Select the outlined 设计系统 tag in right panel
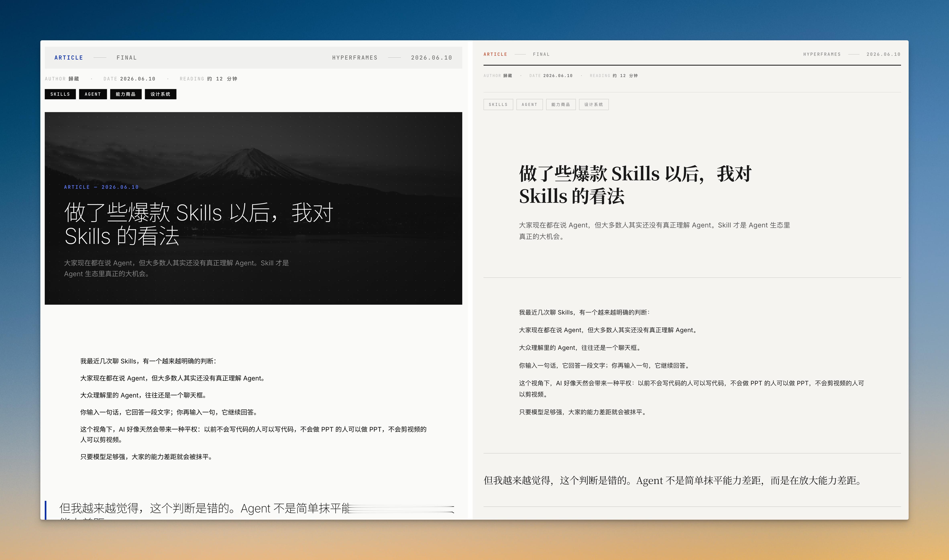The height and width of the screenshot is (560, 949). 594,104
